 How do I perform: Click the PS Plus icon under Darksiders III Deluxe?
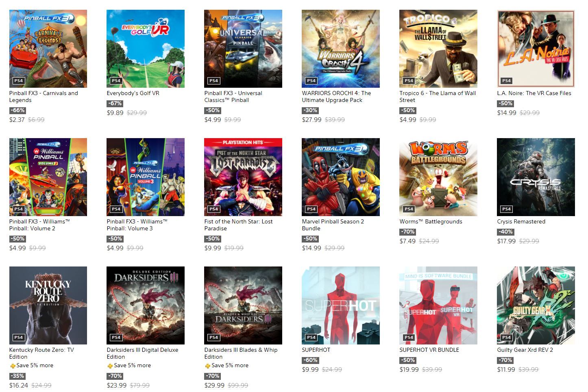110,366
